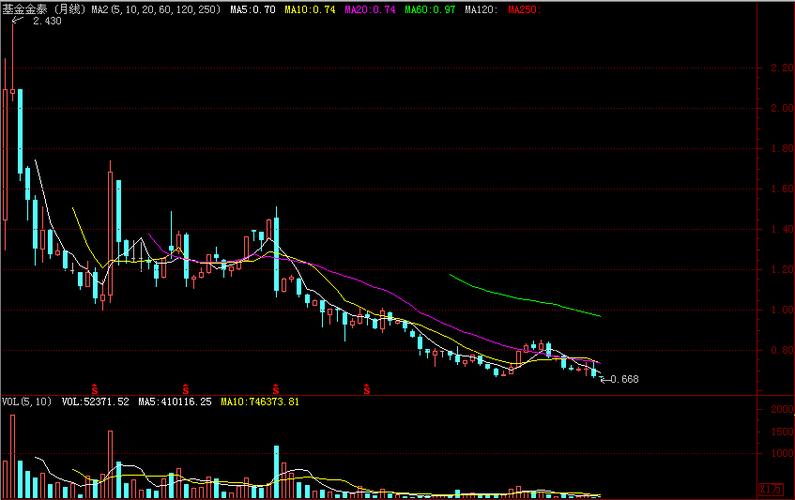This screenshot has width=795, height=500.
Task: Open MA2(5,10,20,60,120,250) indicator settings
Action: [149, 8]
